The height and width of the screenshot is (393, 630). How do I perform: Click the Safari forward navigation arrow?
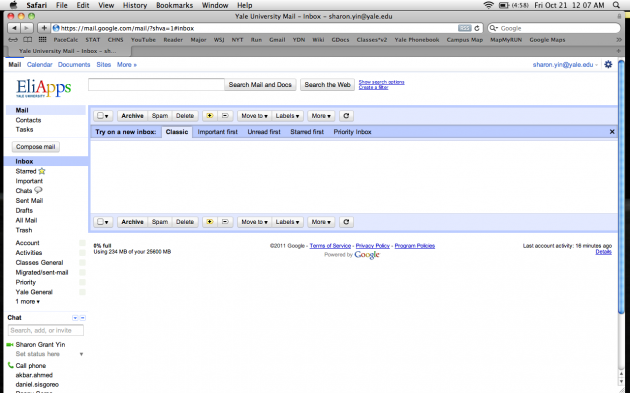(27, 28)
